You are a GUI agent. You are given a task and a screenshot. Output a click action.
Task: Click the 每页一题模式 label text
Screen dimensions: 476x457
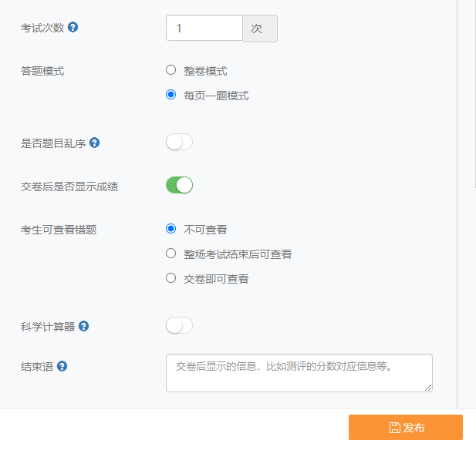(216, 96)
